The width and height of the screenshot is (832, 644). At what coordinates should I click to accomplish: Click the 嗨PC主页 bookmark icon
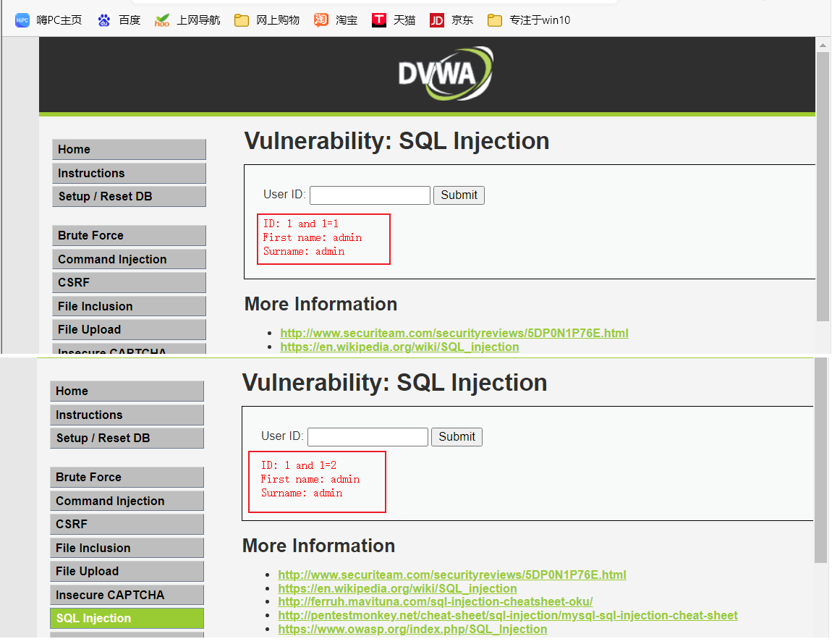click(22, 20)
